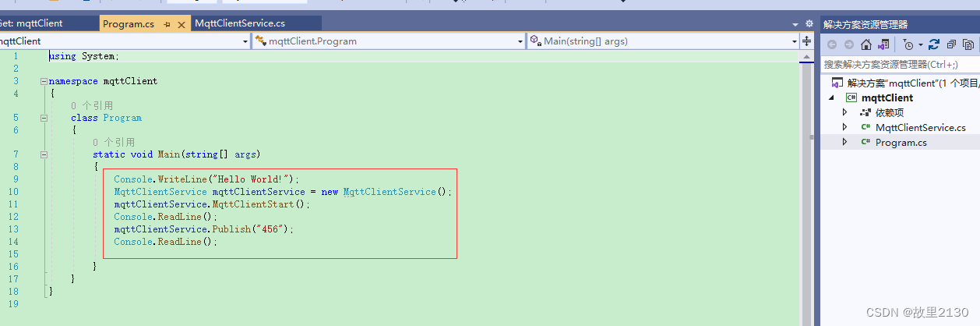Close the Program.cs tab
This screenshot has height=326, width=980.
click(182, 24)
